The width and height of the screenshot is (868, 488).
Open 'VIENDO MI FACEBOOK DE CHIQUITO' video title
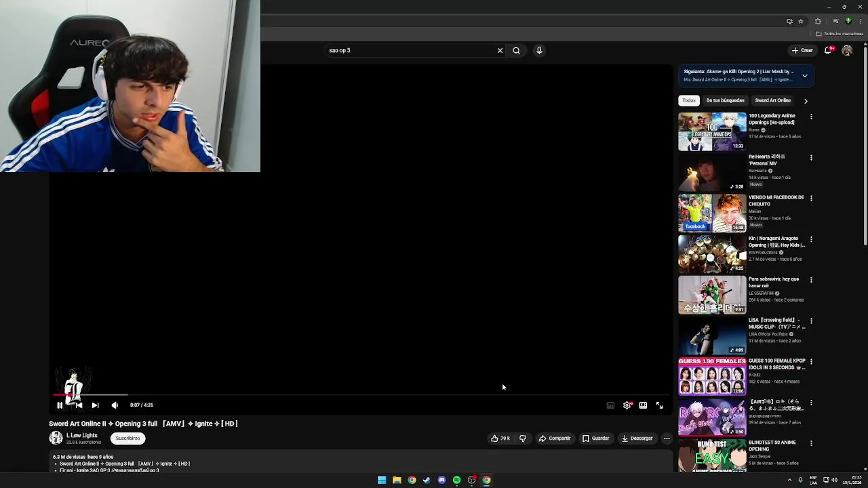pyautogui.click(x=776, y=201)
